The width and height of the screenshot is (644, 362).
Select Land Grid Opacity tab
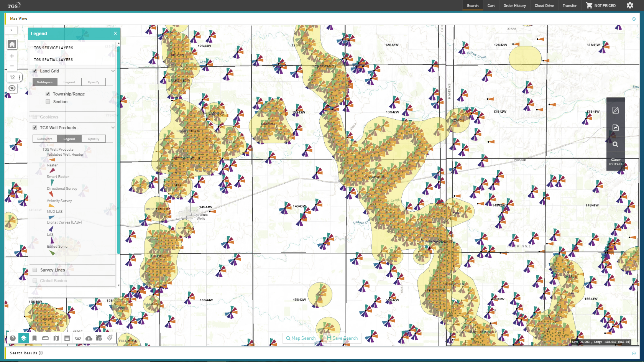click(94, 82)
